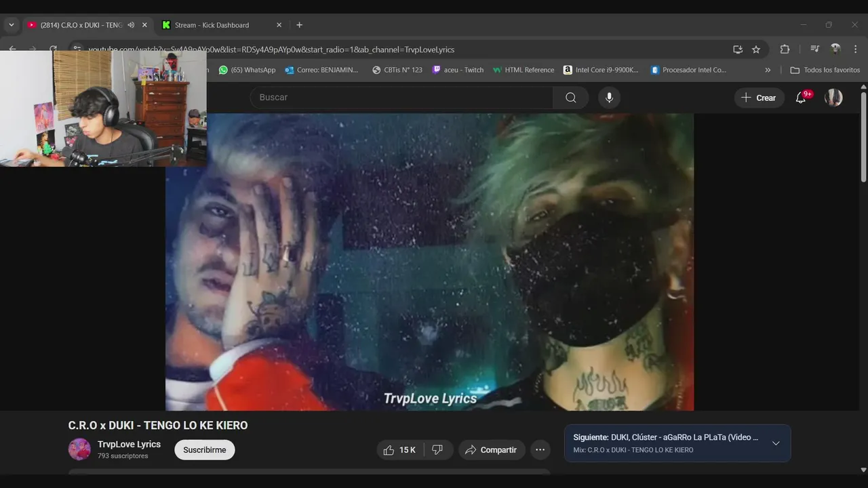The height and width of the screenshot is (488, 868).
Task: Open a new browser tab
Action: 299,25
